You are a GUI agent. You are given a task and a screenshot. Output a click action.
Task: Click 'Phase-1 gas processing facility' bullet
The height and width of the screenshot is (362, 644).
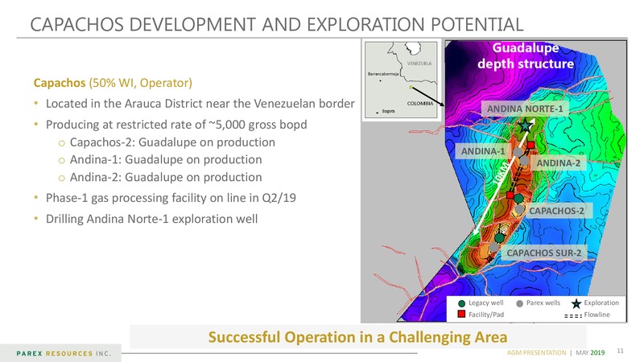(x=171, y=198)
